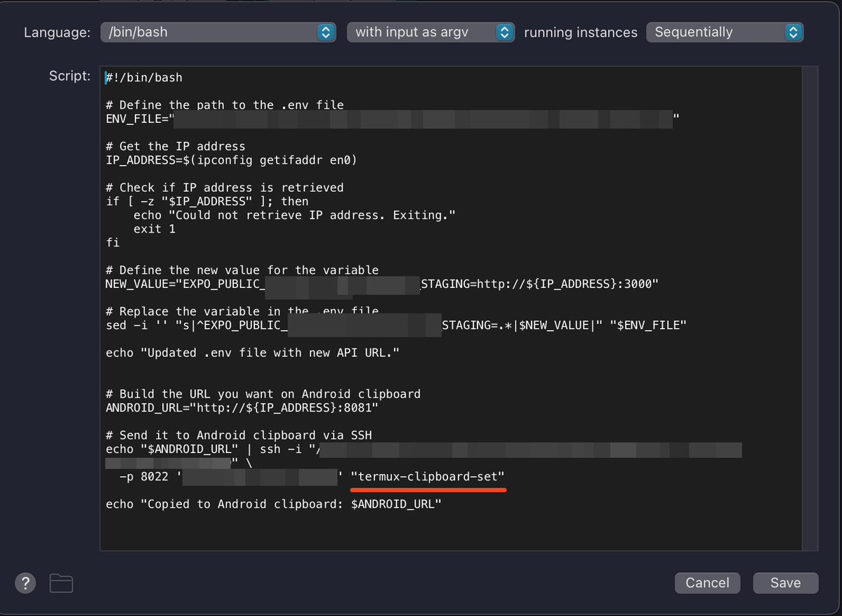This screenshot has width=842, height=616.
Task: Click the '#!/bin/bash' shebang line
Action: click(x=144, y=78)
